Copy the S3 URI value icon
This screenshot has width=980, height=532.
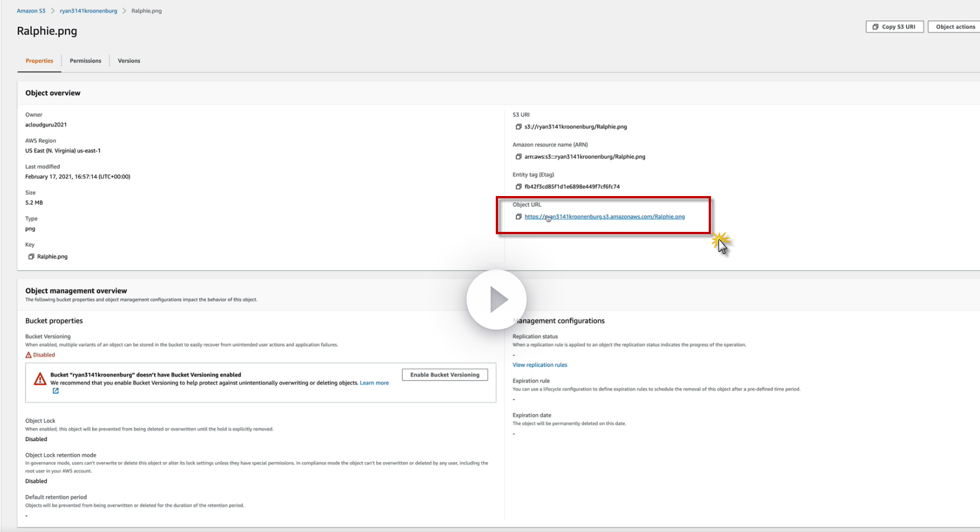[518, 127]
